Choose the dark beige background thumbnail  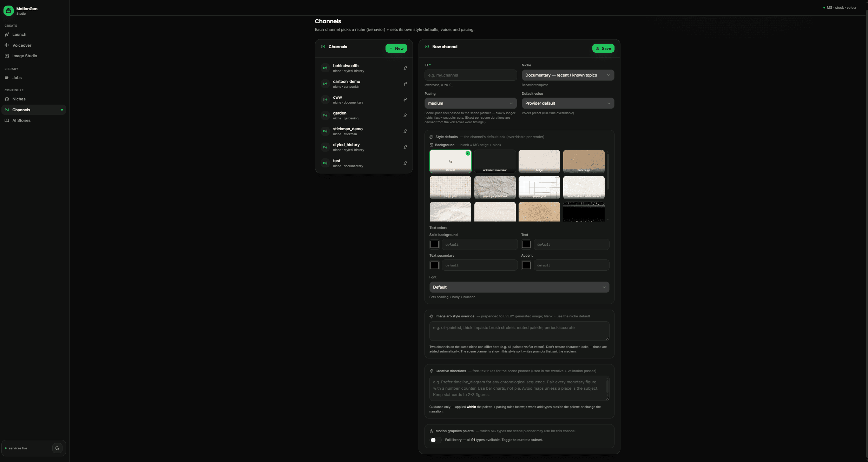click(584, 161)
